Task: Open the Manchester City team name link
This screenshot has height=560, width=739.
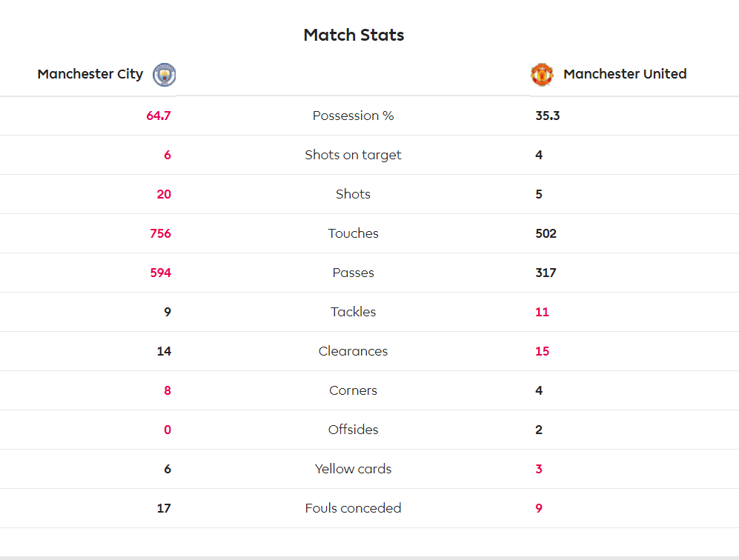Action: [90, 74]
